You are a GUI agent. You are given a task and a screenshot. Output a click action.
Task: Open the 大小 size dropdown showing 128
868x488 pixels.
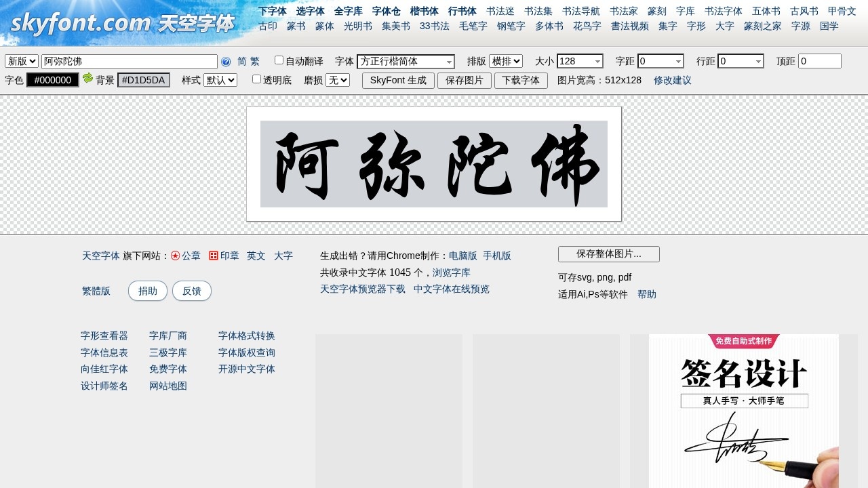click(x=580, y=61)
